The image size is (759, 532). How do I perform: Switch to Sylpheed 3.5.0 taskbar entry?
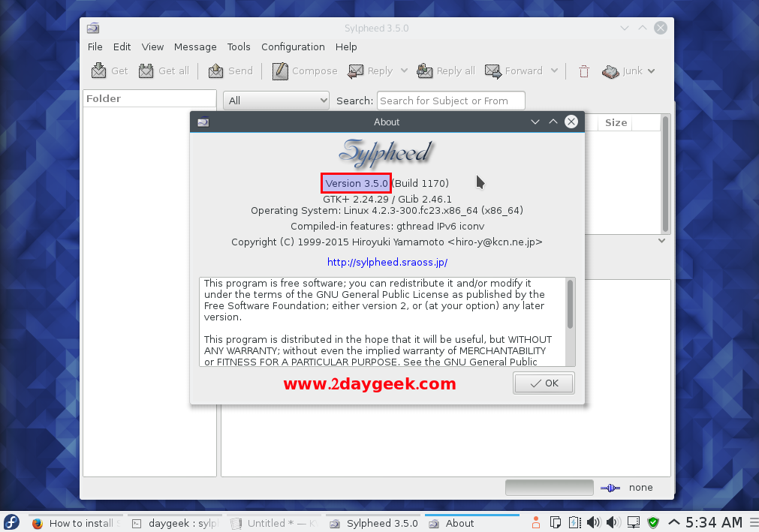pos(373,523)
